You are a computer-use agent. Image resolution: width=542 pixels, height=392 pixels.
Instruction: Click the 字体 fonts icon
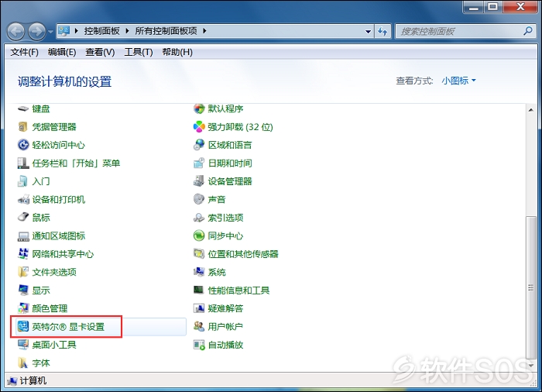click(23, 363)
